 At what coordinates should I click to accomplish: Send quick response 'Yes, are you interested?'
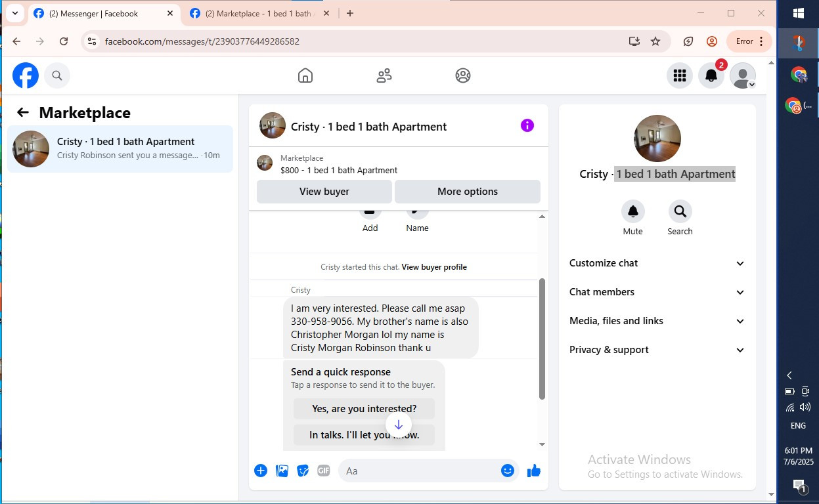[364, 409]
